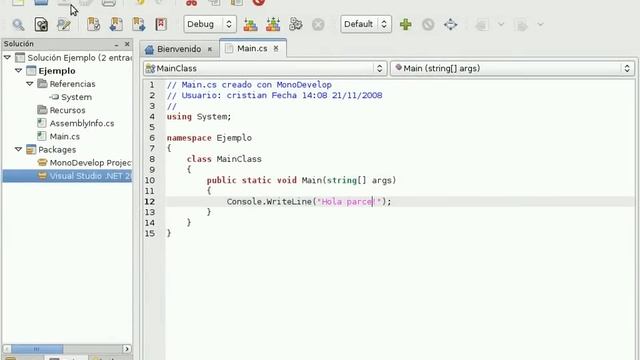Click the clear bookmarks red icon
Viewport: 640px width, 360px height.
click(161, 24)
